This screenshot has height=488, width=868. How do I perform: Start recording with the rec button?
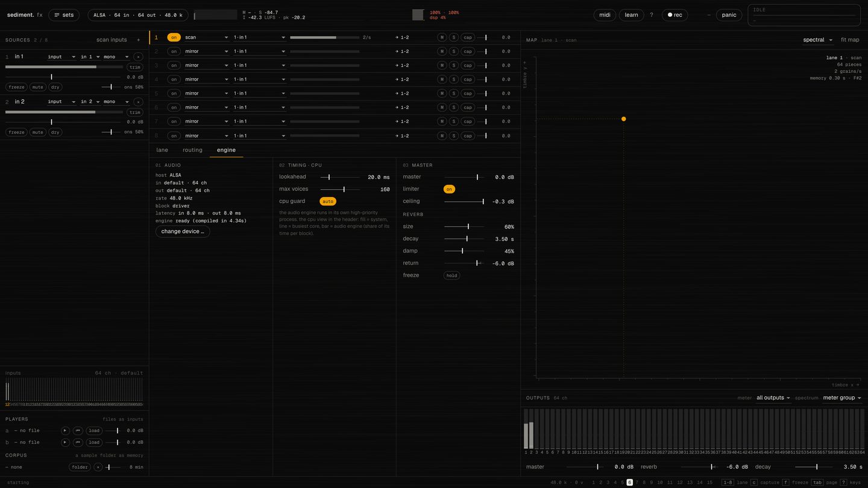675,15
